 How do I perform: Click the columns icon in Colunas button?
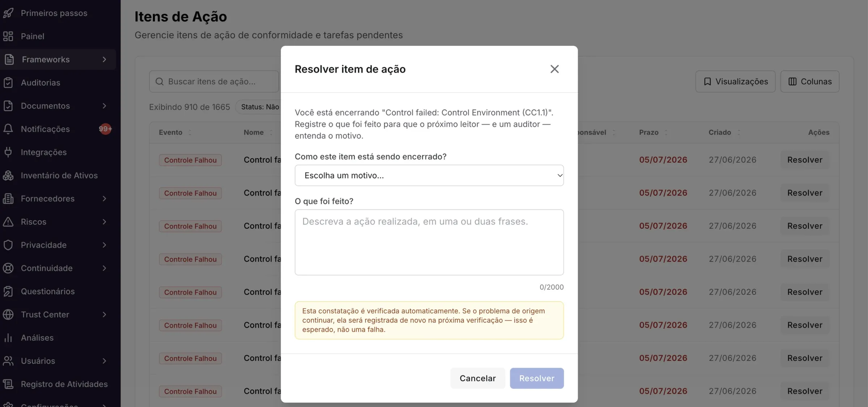(792, 81)
